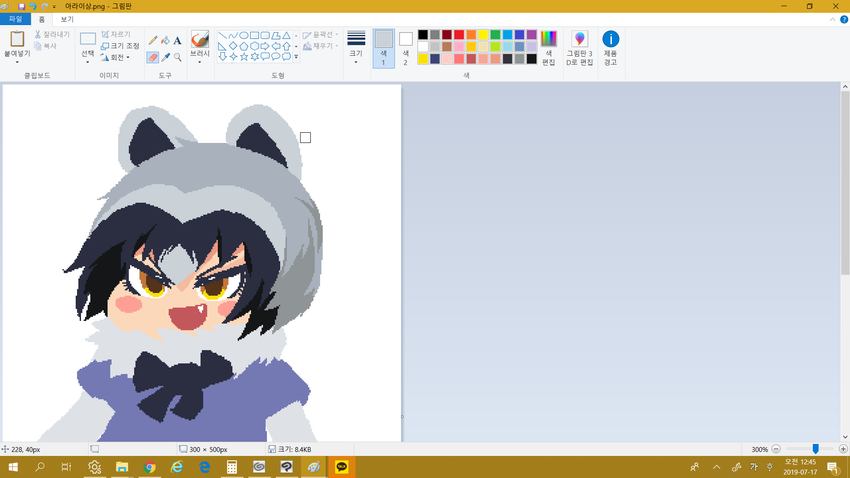
Task: Select the Eraser tool
Action: 153,57
